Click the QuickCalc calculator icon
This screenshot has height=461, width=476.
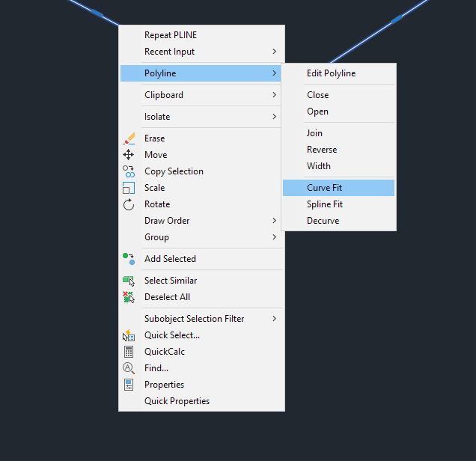click(129, 352)
